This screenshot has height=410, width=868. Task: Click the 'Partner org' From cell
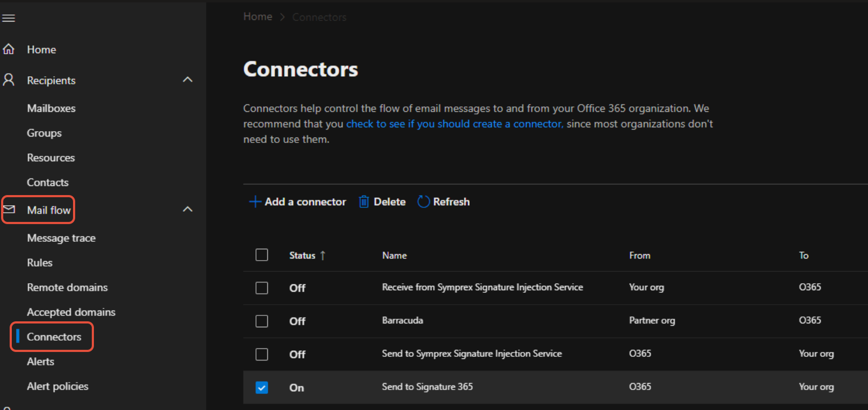652,320
